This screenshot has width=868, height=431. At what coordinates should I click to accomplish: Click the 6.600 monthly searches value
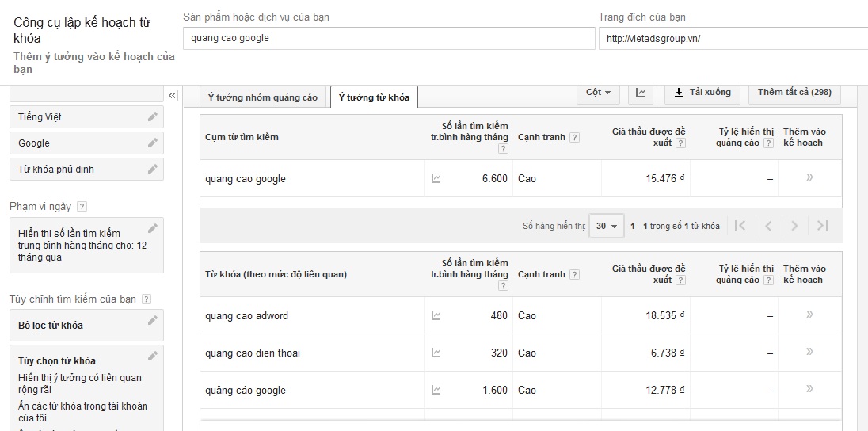pos(495,178)
